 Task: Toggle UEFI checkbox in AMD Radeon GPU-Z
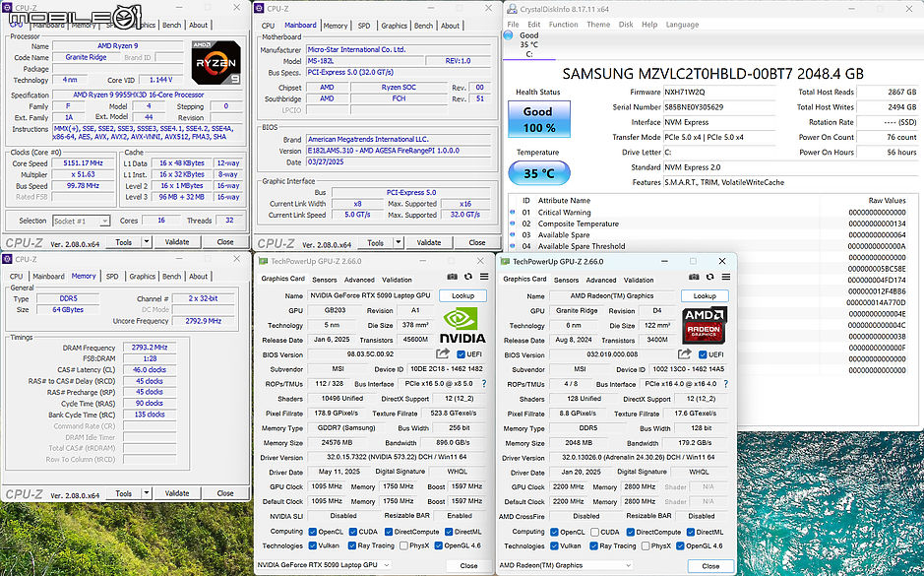coord(703,354)
